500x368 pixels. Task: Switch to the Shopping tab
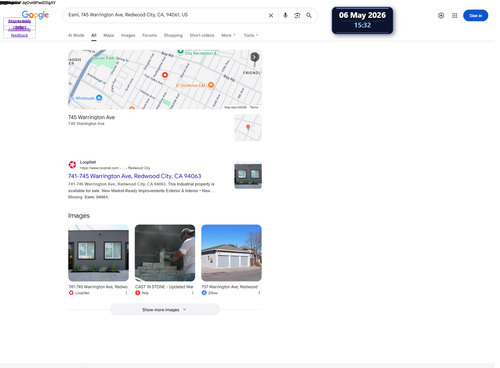pos(173,35)
